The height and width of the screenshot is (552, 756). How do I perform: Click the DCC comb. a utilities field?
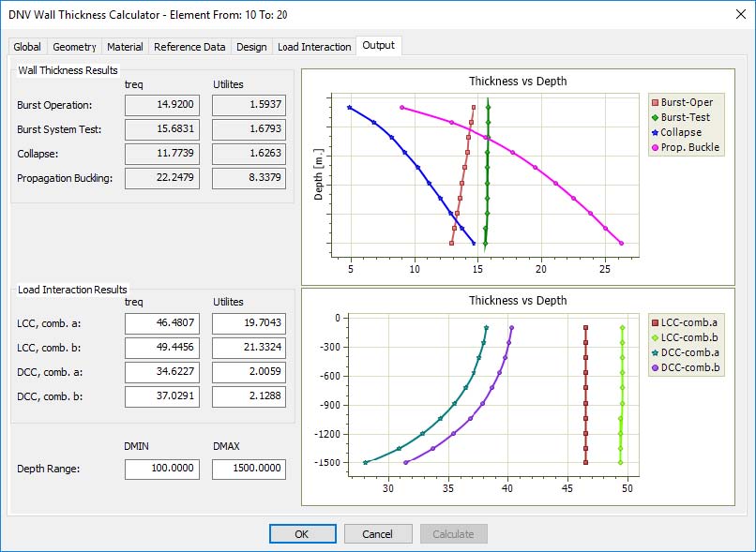point(249,372)
